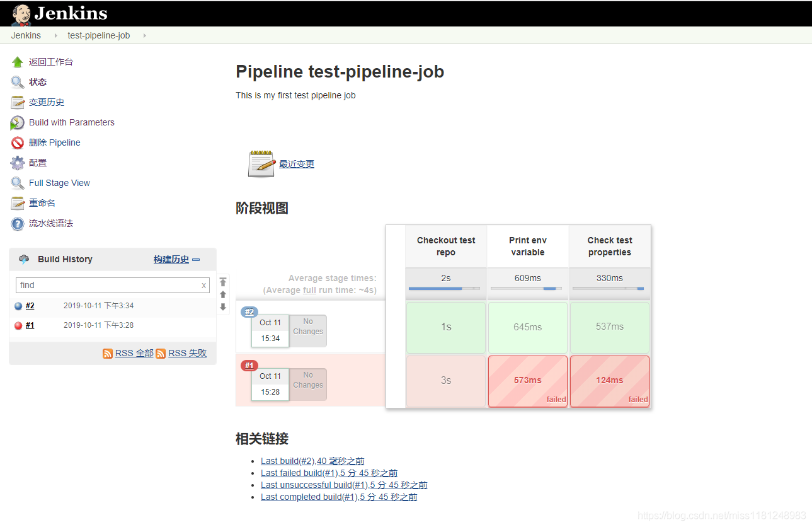Image resolution: width=812 pixels, height=527 pixels.
Task: Click the RSS feed icon beside RSS 失败
Action: point(161,354)
